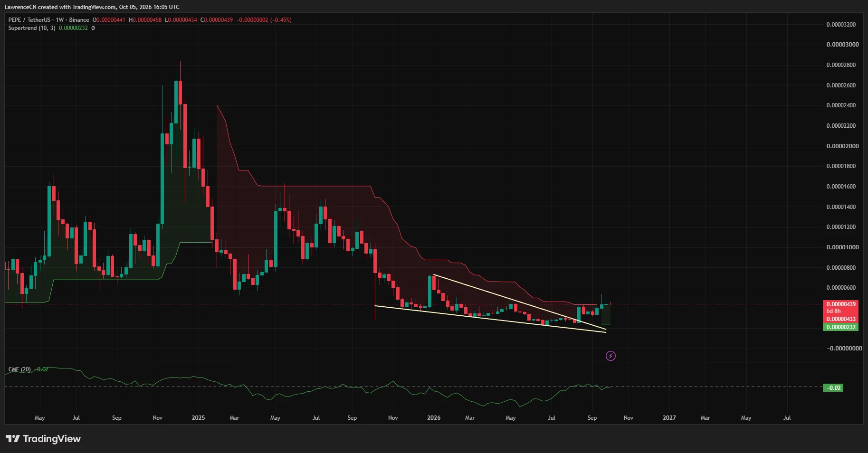Click the low value L0.00000434
The width and height of the screenshot is (868, 453).
(181, 20)
